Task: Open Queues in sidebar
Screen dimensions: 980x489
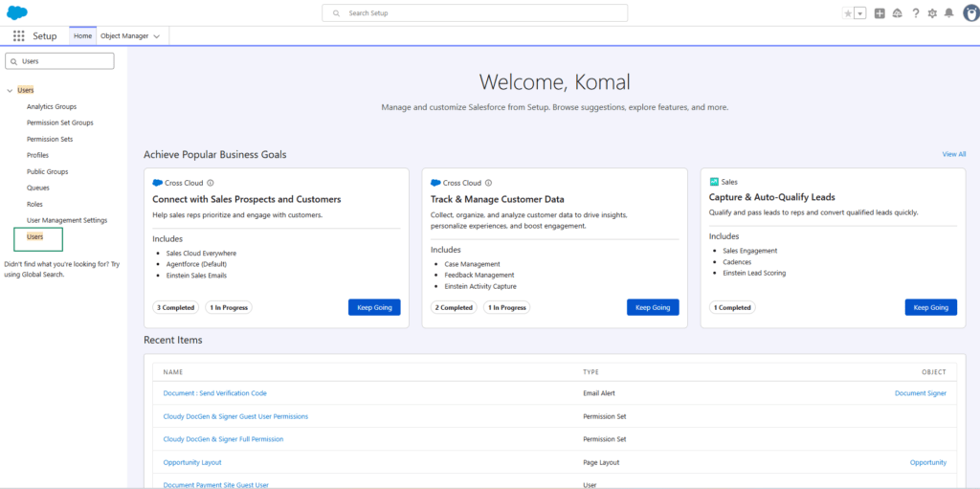Action: click(x=38, y=189)
